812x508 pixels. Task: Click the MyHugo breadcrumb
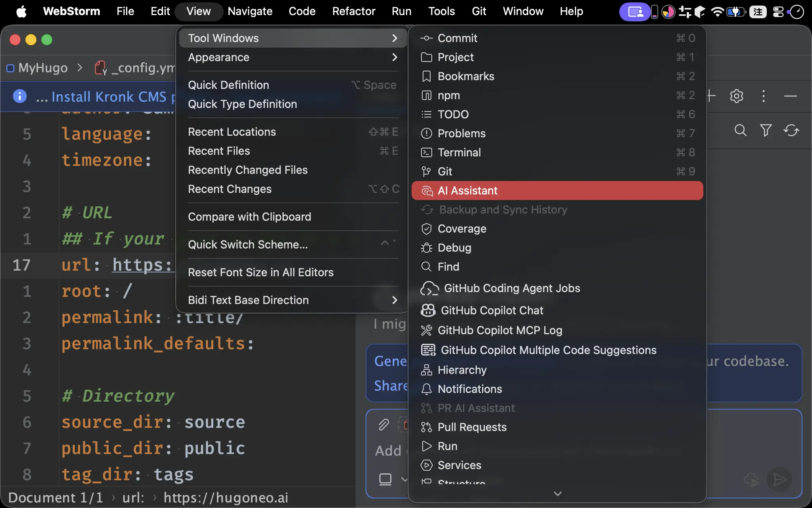43,68
